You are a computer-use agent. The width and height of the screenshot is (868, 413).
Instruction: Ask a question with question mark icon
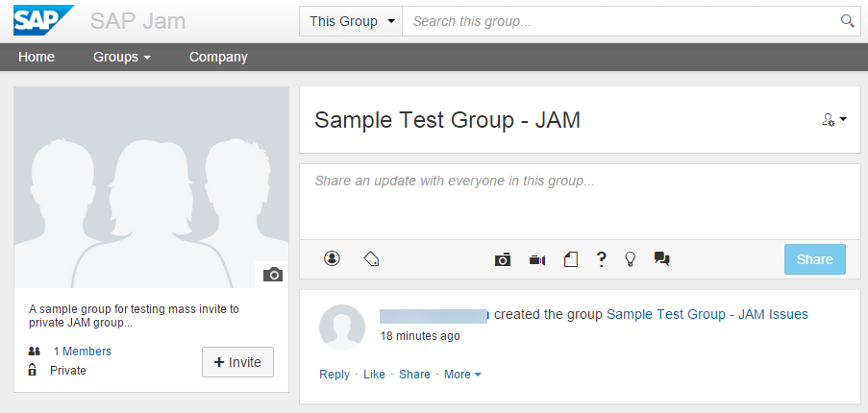(601, 259)
